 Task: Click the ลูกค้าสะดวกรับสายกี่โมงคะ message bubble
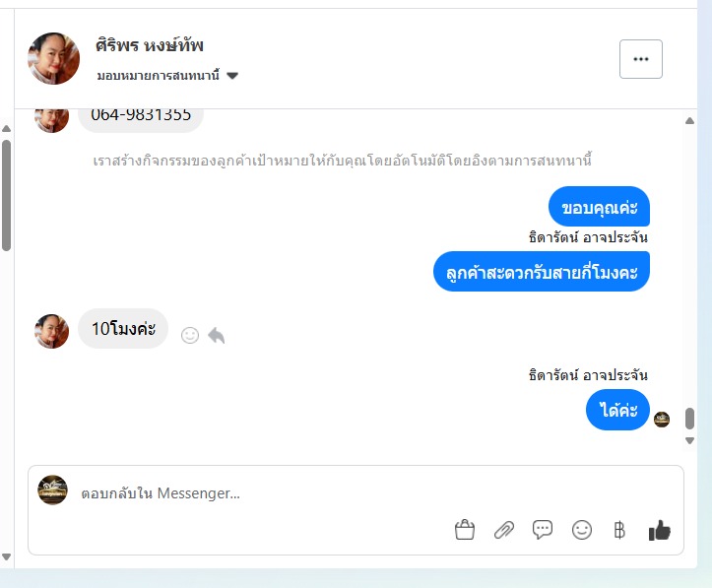pos(542,272)
